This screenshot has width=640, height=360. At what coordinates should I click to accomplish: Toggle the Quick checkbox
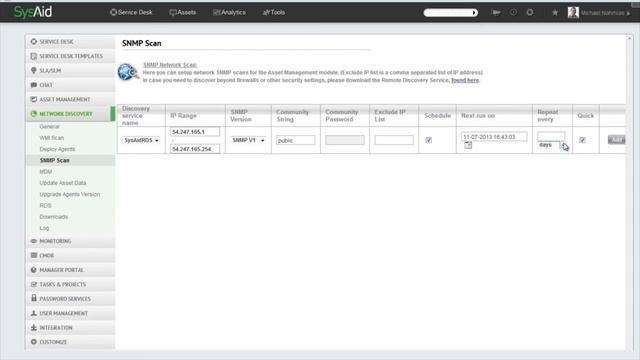[582, 140]
